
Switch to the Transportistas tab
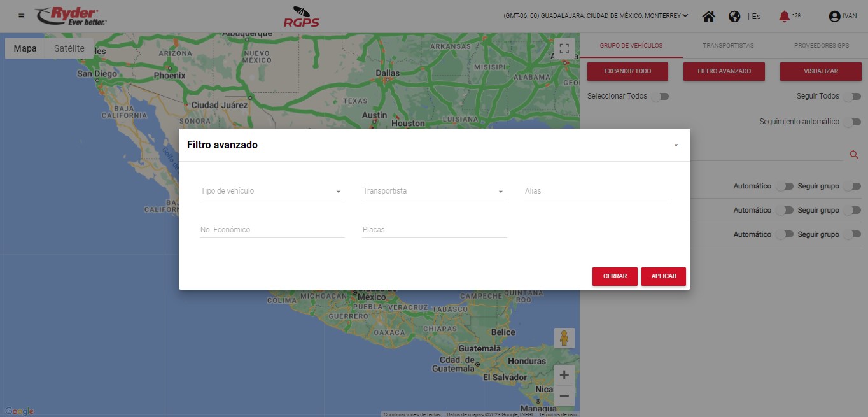tap(728, 46)
